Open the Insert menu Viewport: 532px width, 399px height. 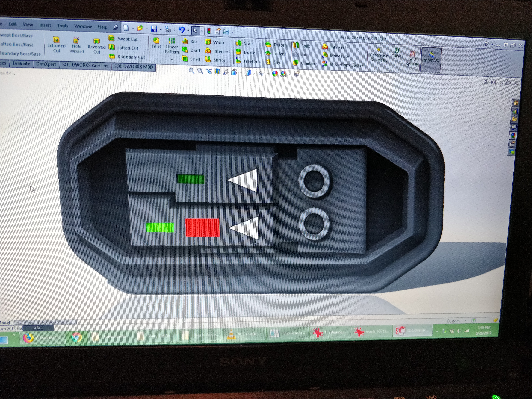pos(45,25)
